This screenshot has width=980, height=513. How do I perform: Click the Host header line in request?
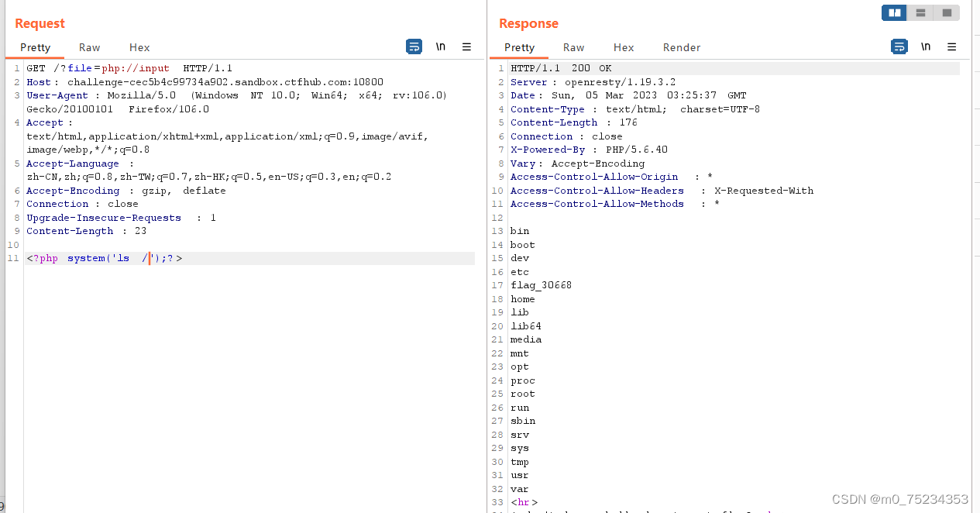pos(205,82)
